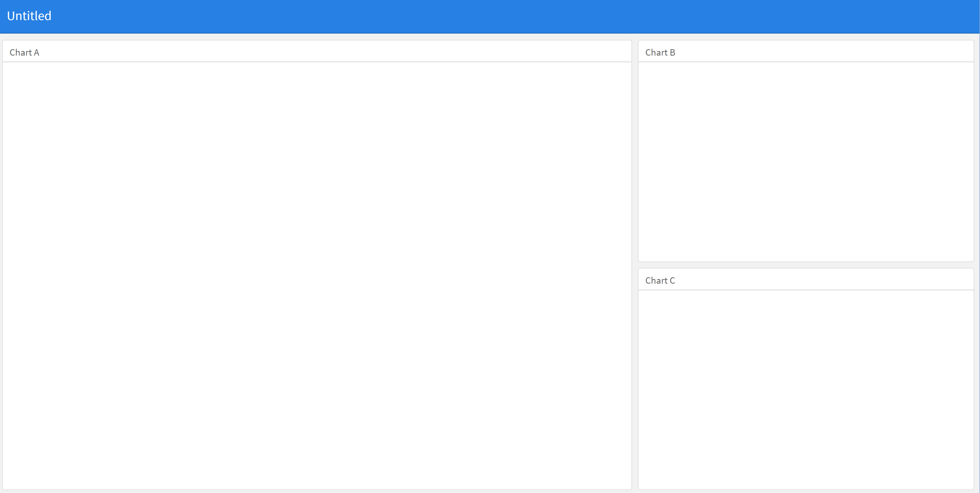Click the divider line under the Chart A title
The height and width of the screenshot is (493, 980).
point(317,62)
